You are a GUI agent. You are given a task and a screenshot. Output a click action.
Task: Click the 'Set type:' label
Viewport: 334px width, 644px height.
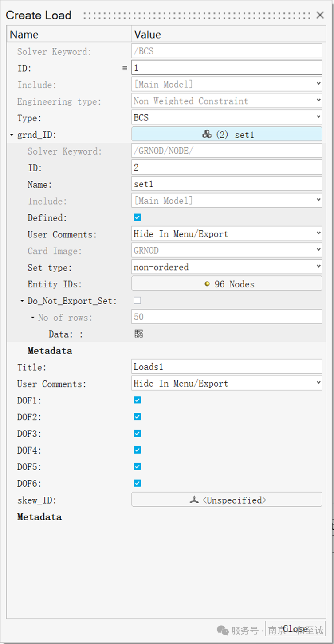tap(50, 268)
